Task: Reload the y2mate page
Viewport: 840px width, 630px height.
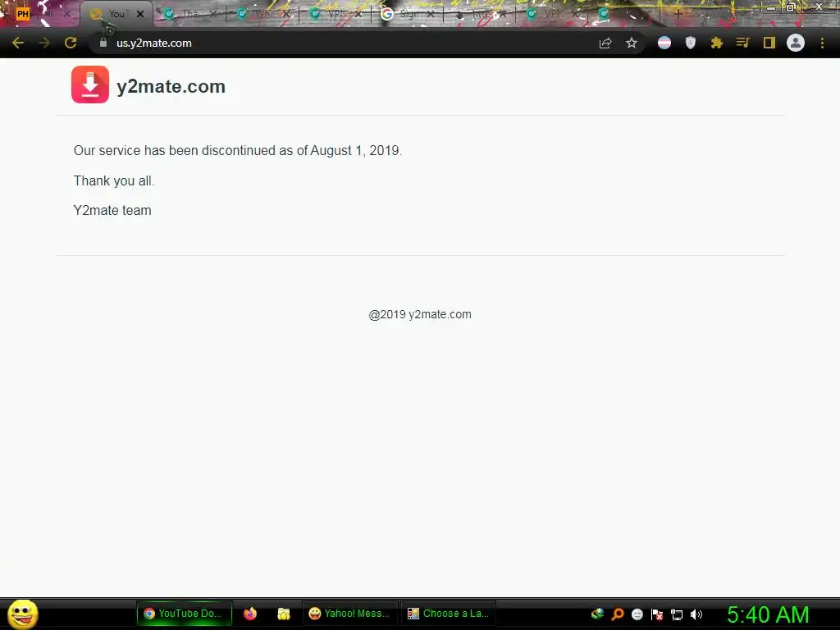Action: click(71, 43)
